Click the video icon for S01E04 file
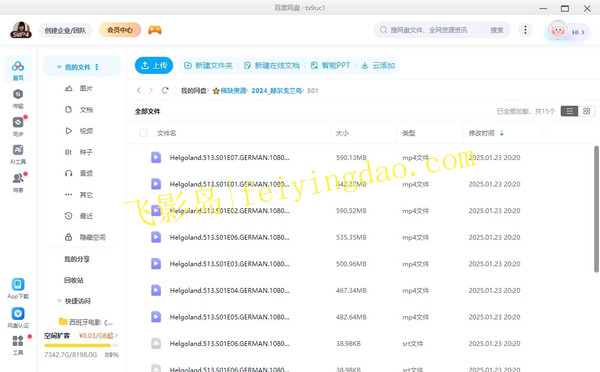Screen dimensions: 600x372 (156, 290)
